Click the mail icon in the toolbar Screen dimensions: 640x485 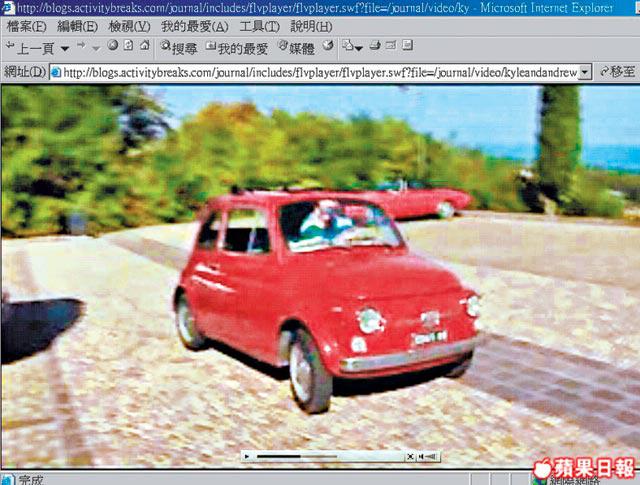tap(348, 45)
